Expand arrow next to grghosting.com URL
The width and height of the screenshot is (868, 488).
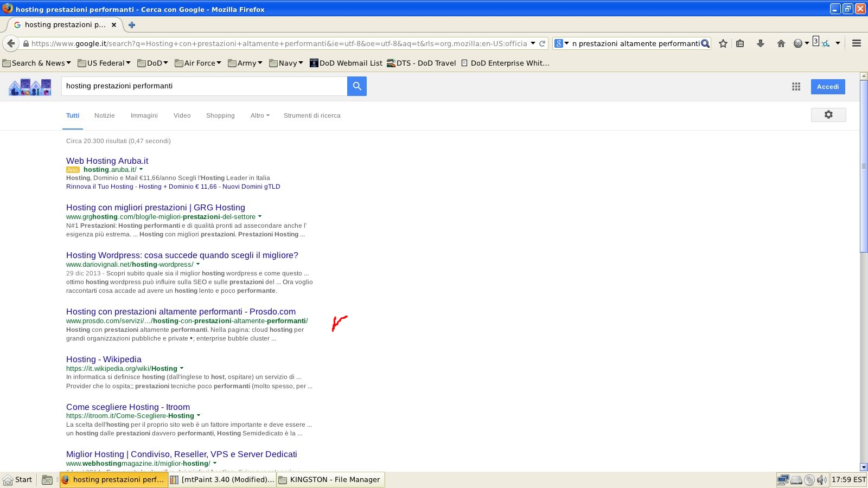click(x=260, y=216)
